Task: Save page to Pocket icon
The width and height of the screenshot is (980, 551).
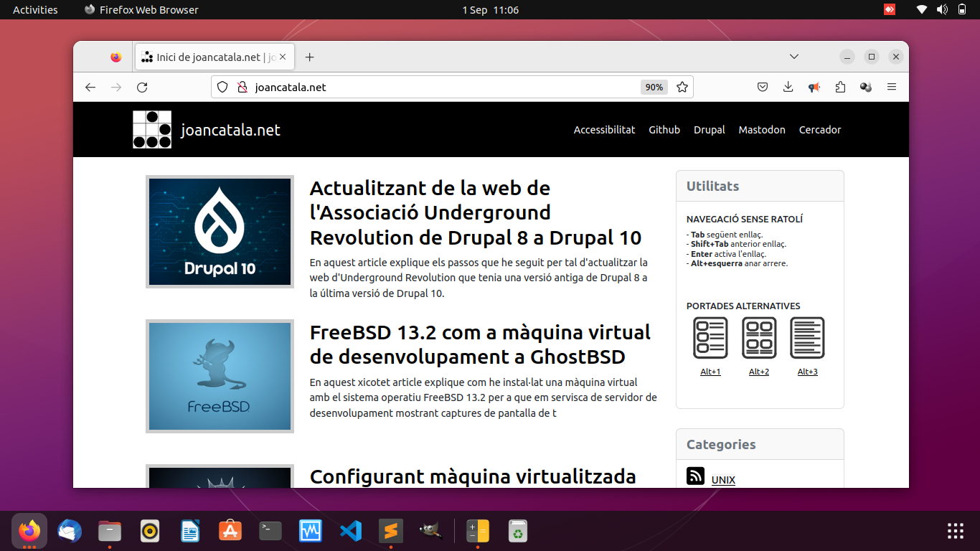Action: coord(763,87)
